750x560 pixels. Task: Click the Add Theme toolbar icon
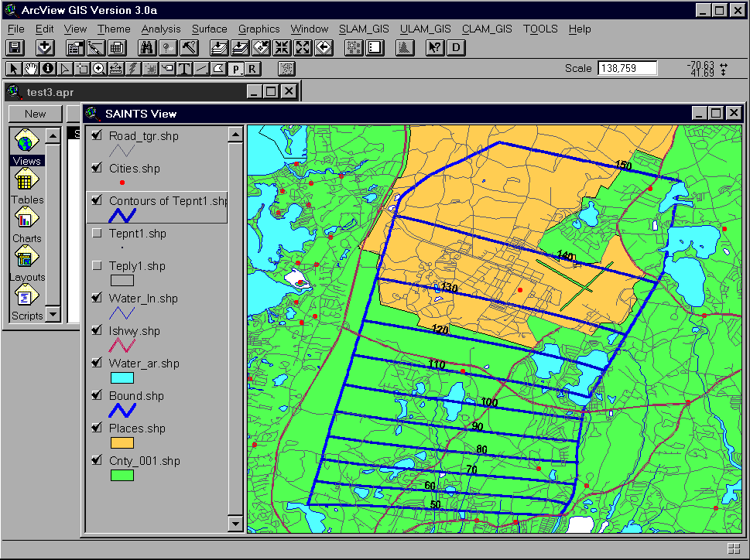coord(45,48)
